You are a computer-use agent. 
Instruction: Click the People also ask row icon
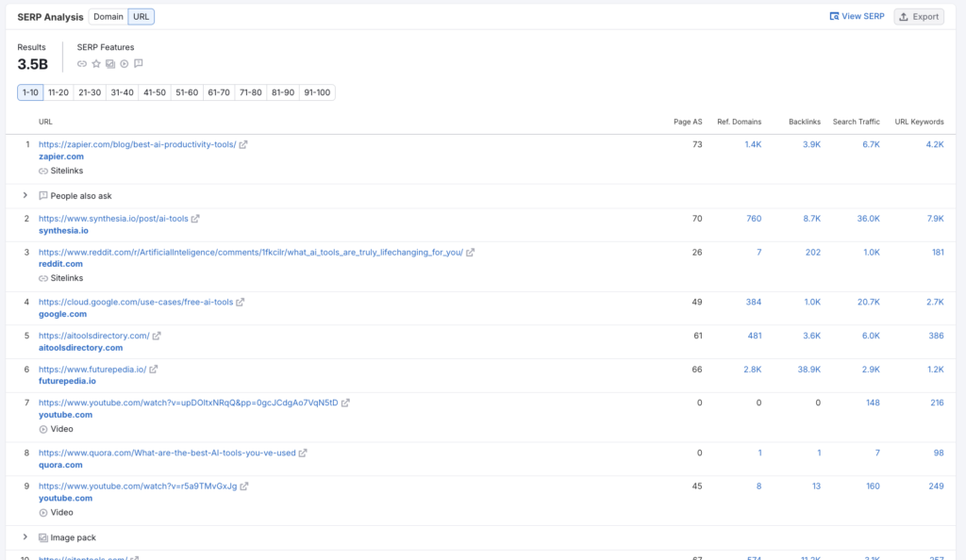pos(43,196)
